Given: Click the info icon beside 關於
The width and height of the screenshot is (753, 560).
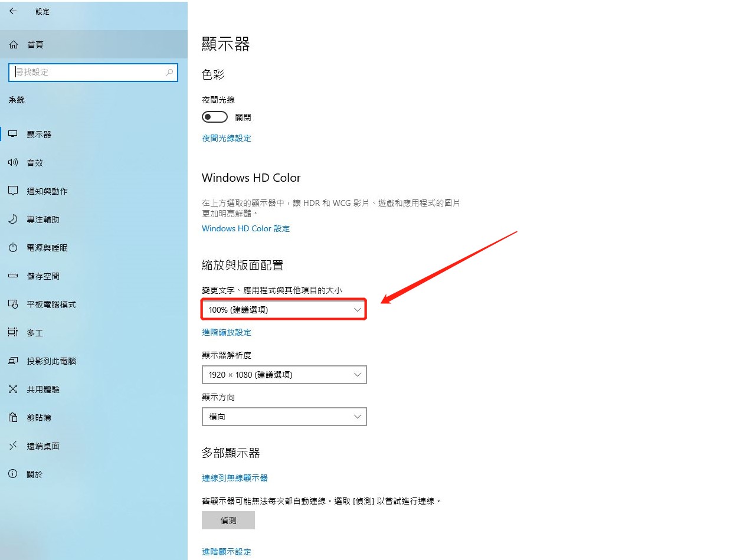Looking at the screenshot, I should click(13, 474).
